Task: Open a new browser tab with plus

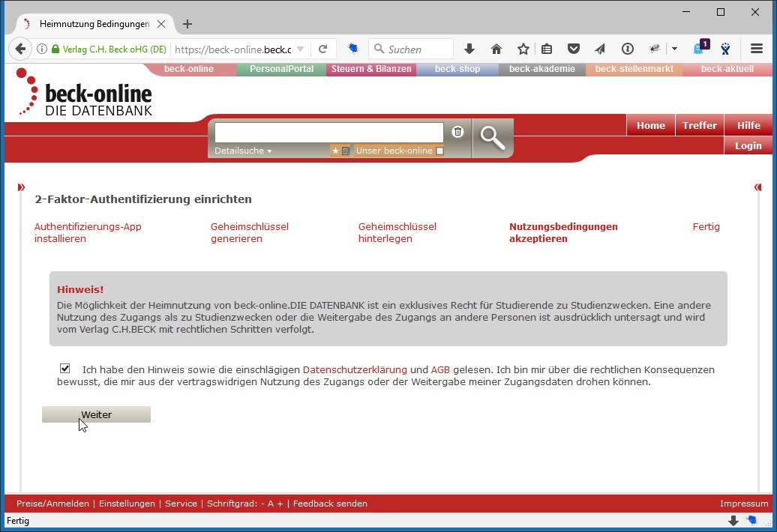Action: point(187,24)
